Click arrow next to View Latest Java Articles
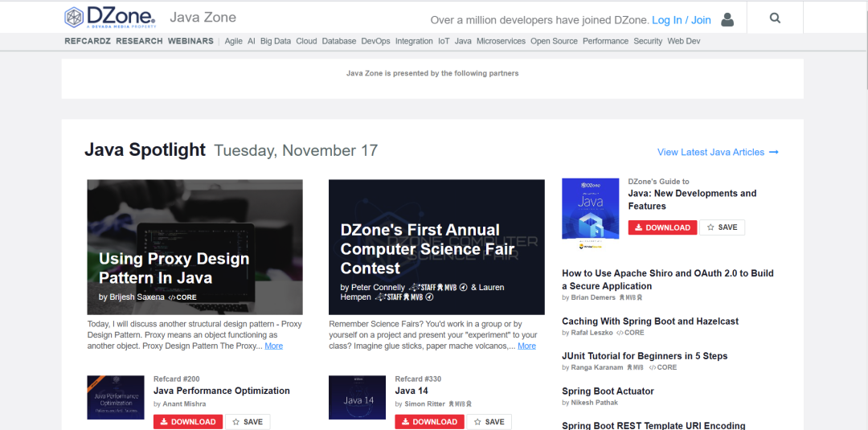Image resolution: width=868 pixels, height=430 pixels. [774, 152]
